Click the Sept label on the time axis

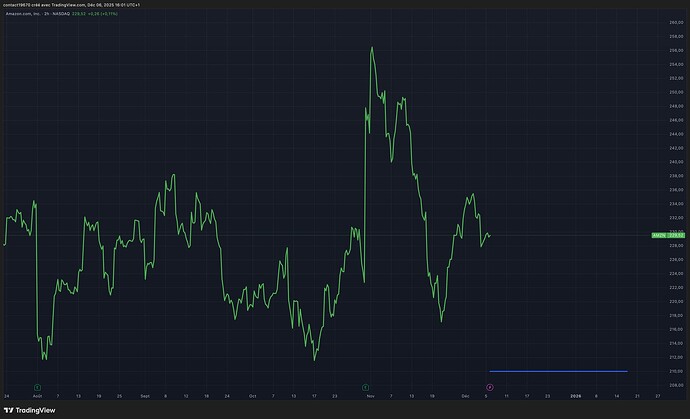click(x=145, y=396)
